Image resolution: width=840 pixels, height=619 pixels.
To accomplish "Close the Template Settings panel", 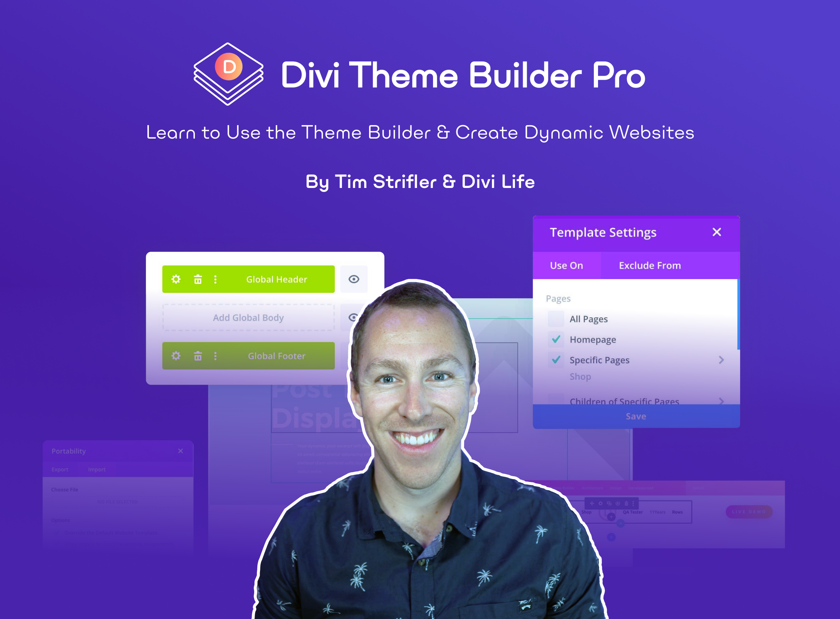I will 716,232.
